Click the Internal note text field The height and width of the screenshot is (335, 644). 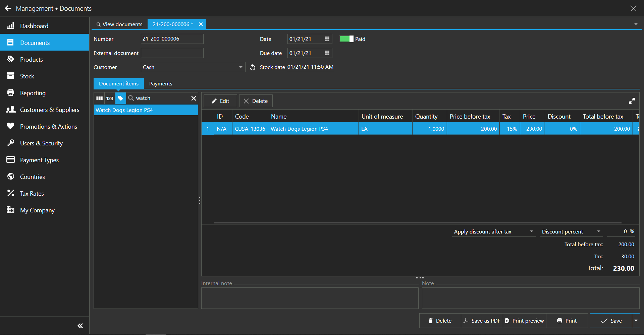click(x=310, y=298)
